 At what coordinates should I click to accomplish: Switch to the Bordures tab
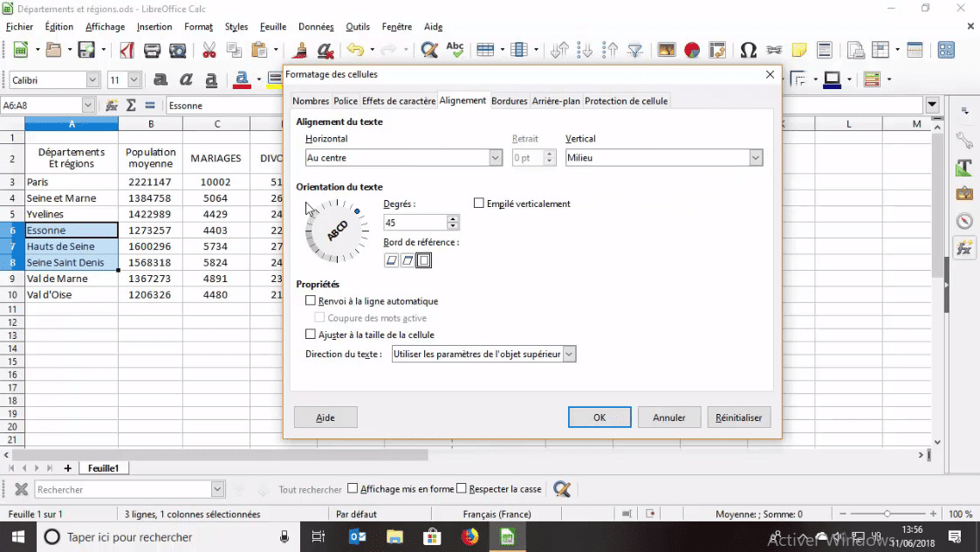(x=509, y=100)
